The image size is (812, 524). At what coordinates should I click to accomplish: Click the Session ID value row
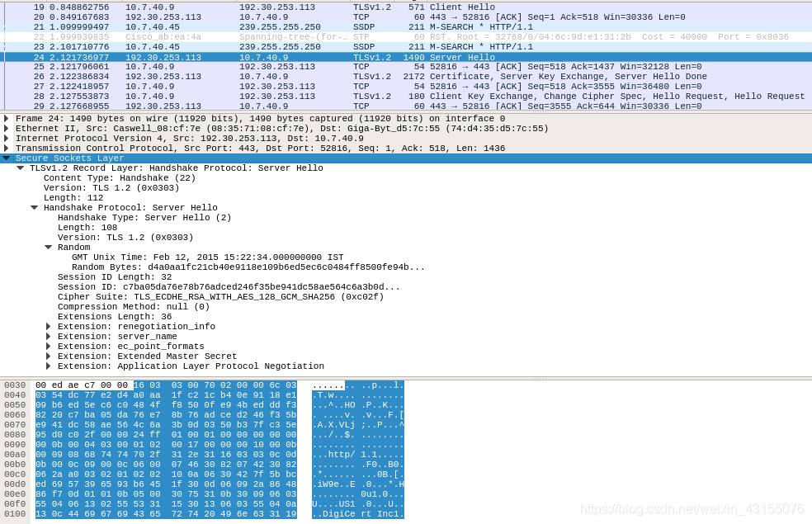(x=229, y=287)
